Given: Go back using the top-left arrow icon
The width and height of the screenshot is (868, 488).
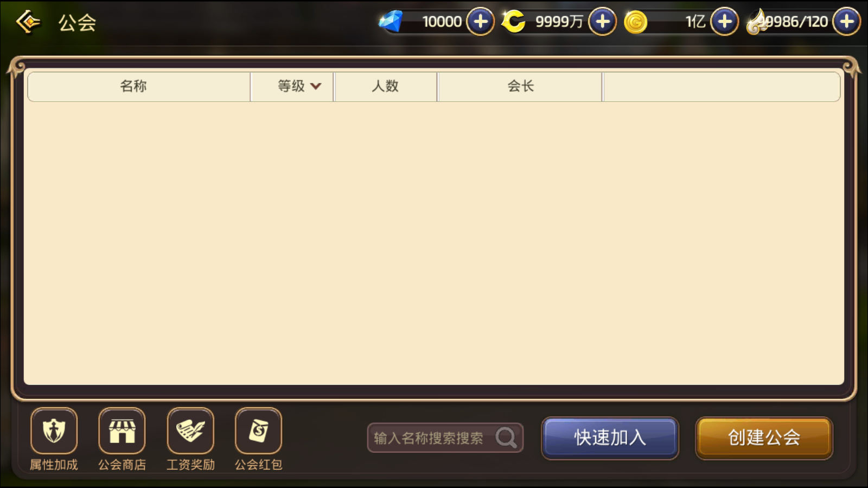Looking at the screenshot, I should pyautogui.click(x=28, y=22).
